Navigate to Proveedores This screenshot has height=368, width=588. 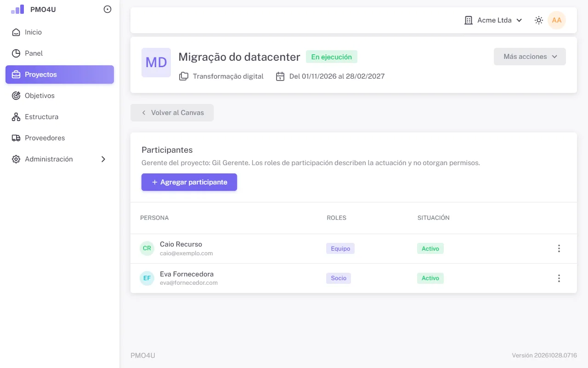point(60,138)
